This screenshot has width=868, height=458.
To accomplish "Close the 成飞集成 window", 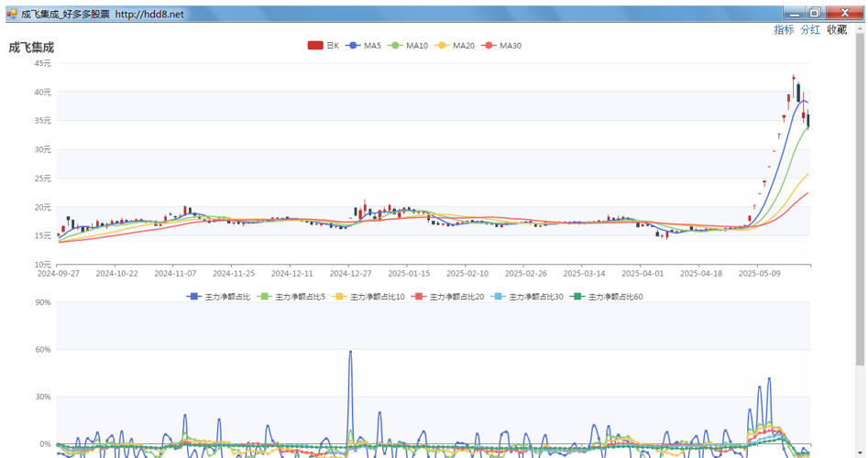I will pyautogui.click(x=845, y=13).
